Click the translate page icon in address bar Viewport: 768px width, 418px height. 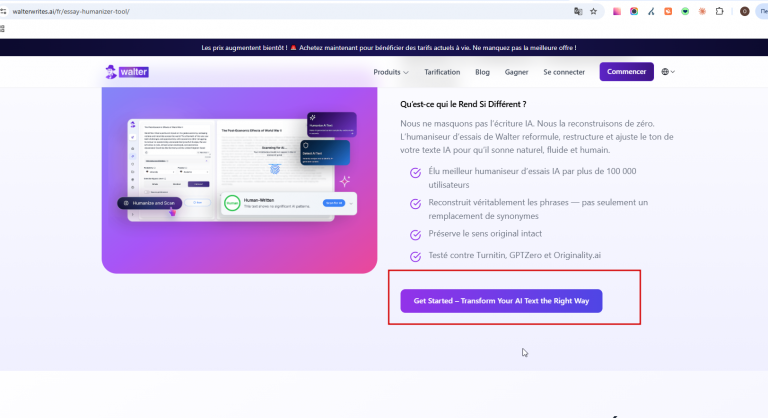[578, 11]
